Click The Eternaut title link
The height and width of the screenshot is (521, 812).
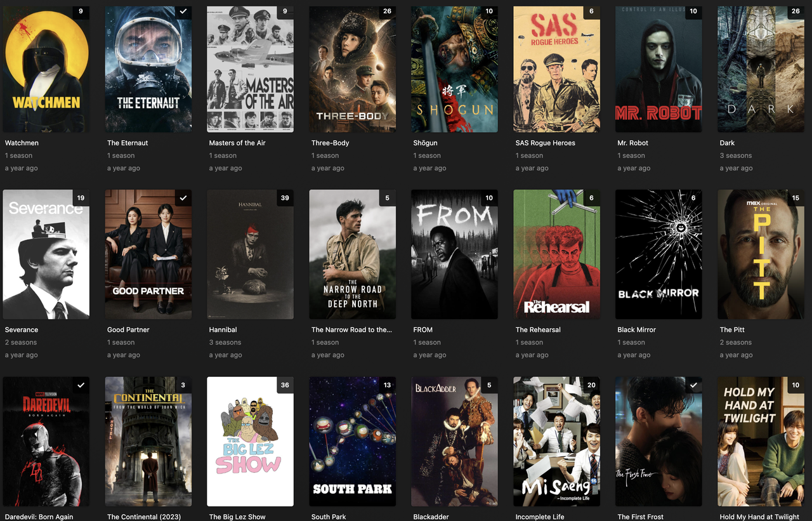(128, 143)
